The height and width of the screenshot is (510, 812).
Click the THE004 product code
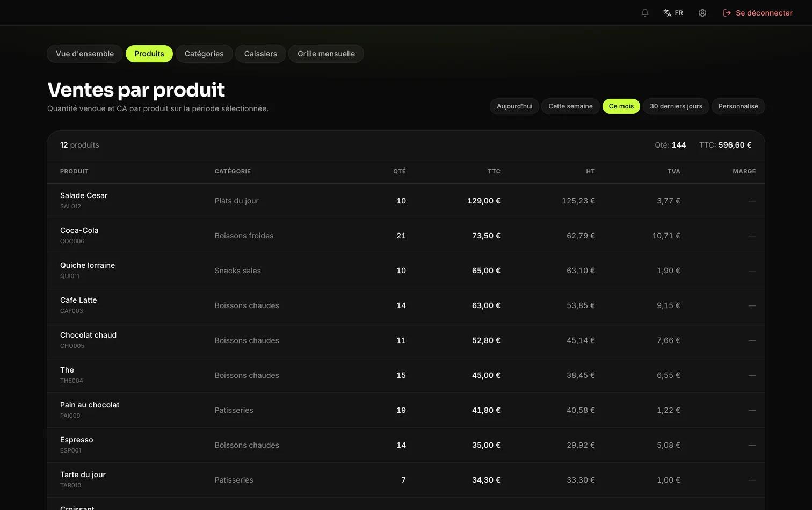tap(71, 381)
